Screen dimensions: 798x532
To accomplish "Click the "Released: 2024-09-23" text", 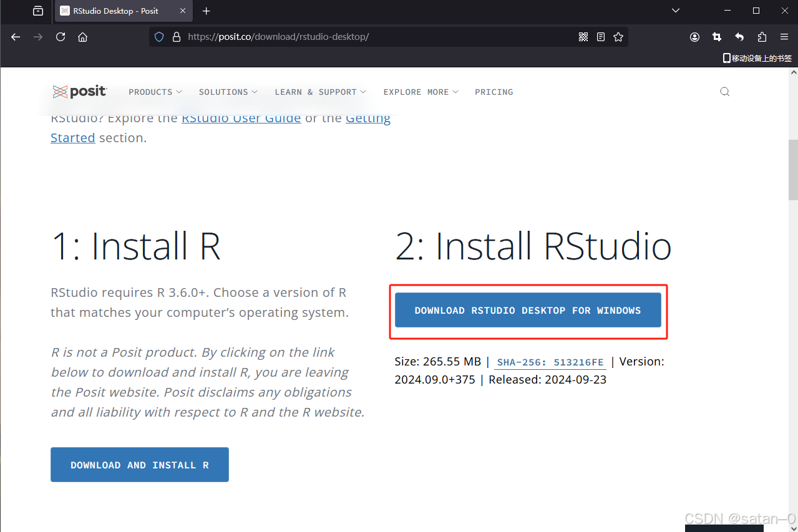I will [548, 380].
